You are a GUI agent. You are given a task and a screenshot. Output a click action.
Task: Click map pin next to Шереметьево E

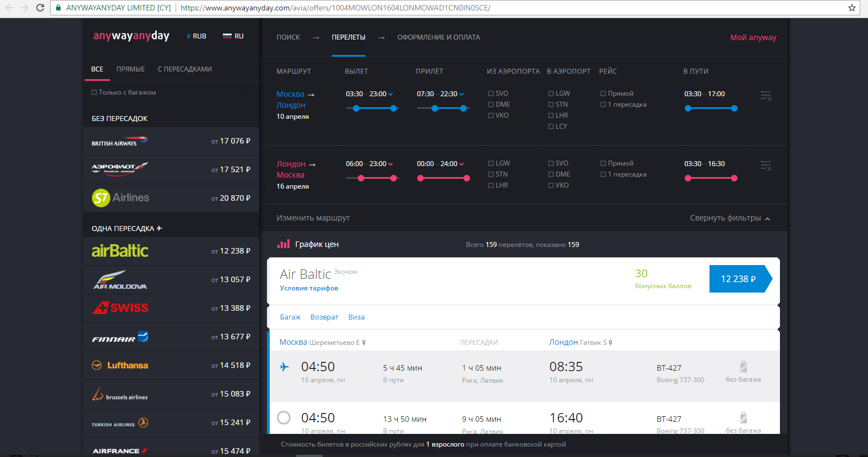pos(364,343)
